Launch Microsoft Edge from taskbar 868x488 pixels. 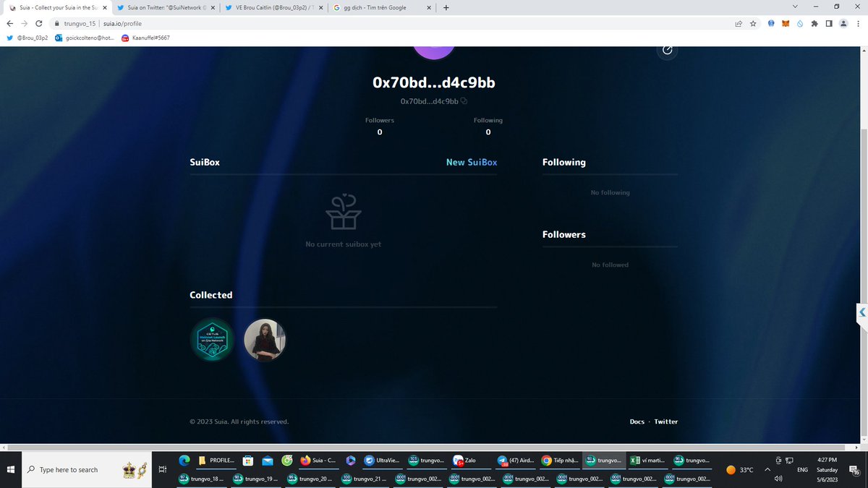(184, 460)
